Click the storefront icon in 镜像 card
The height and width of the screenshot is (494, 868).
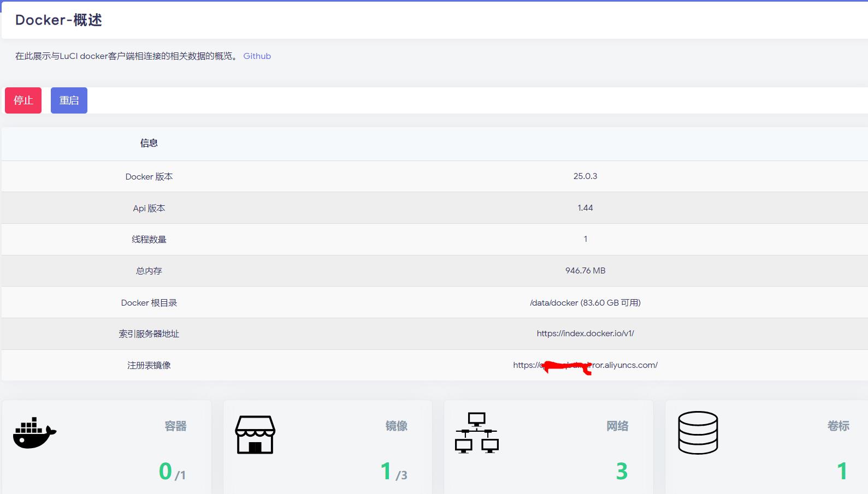point(255,435)
